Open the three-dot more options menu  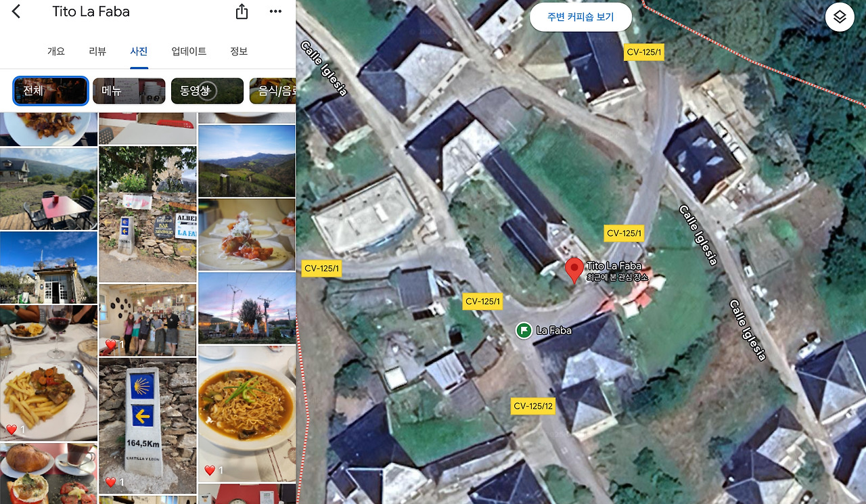tap(275, 12)
